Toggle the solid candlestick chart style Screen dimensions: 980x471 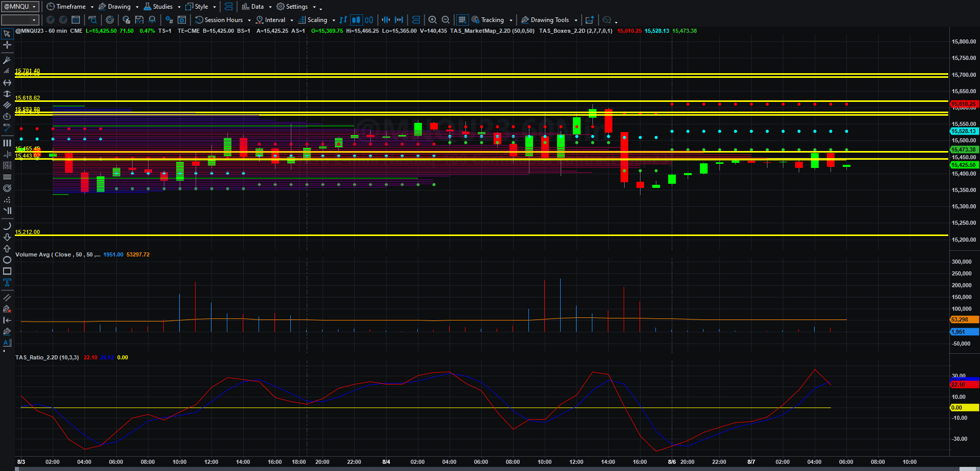pos(356,20)
